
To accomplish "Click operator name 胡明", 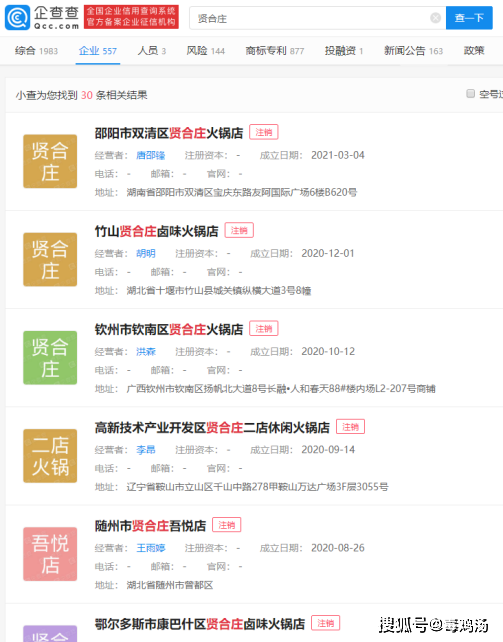I will pos(146,253).
